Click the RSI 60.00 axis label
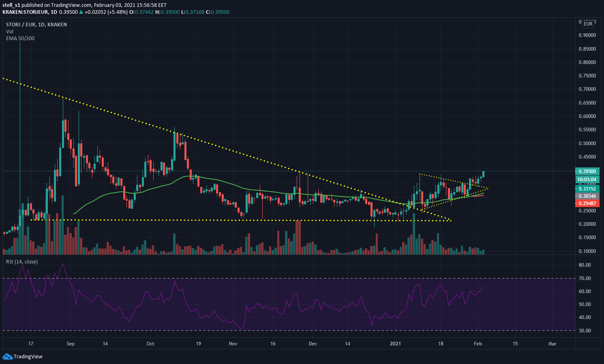The image size is (604, 364). (x=585, y=291)
